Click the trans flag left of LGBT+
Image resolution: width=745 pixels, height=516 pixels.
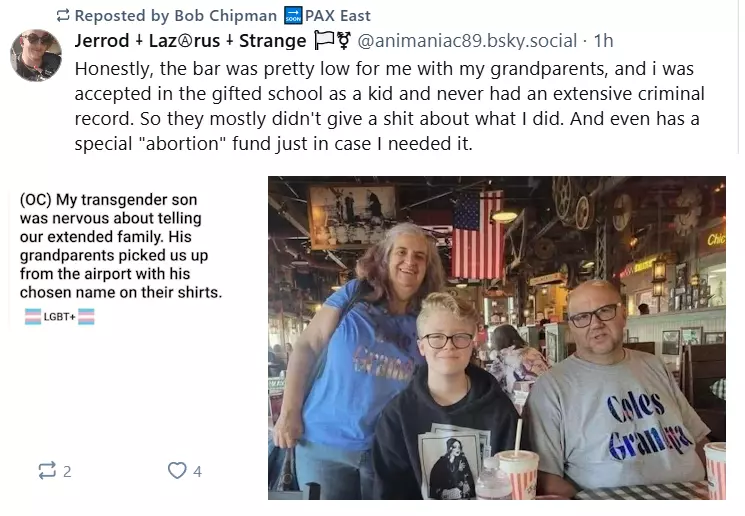[x=32, y=317]
